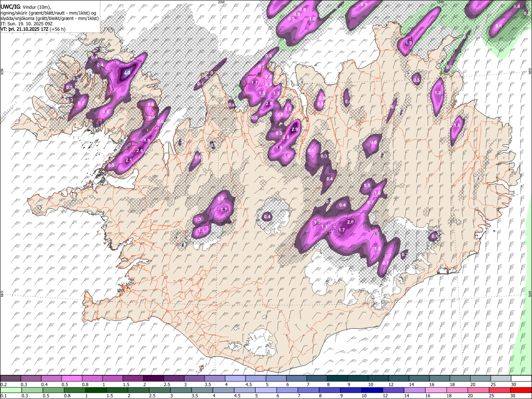This screenshot has height=399, width=532.
Task: Pick the medium green rain swatch labeled 0.5
Action: pyautogui.click(x=53, y=390)
